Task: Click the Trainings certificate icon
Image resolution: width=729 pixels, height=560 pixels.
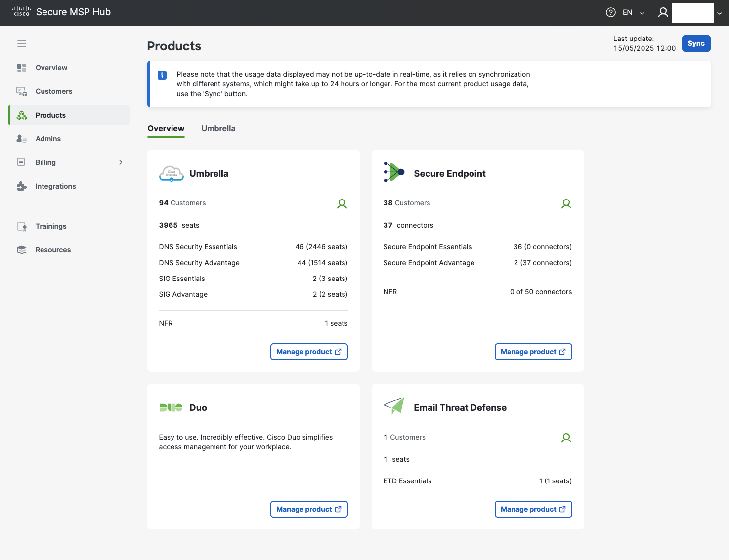Action: [x=22, y=226]
